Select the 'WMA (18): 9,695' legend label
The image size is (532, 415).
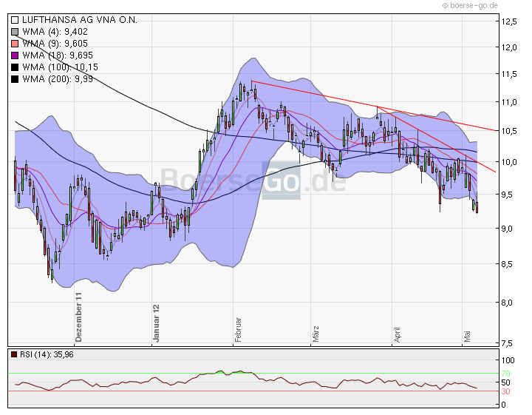coord(58,55)
